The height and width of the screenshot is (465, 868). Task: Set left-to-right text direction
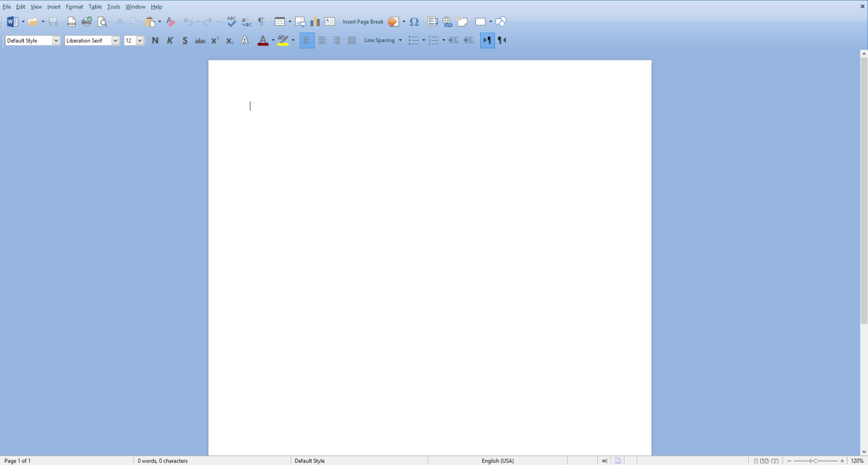pos(487,41)
